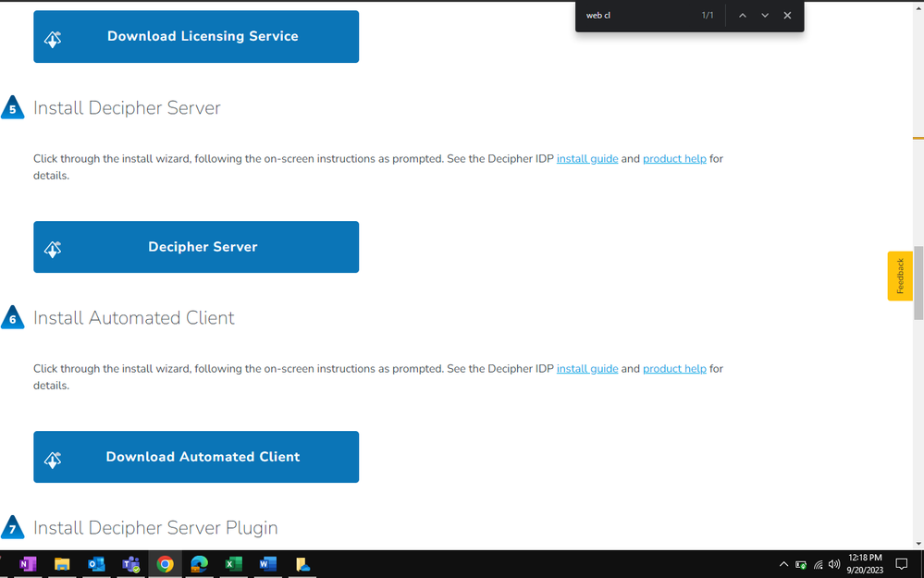Go to next find result
Screen dimensions: 924x578
coord(765,16)
